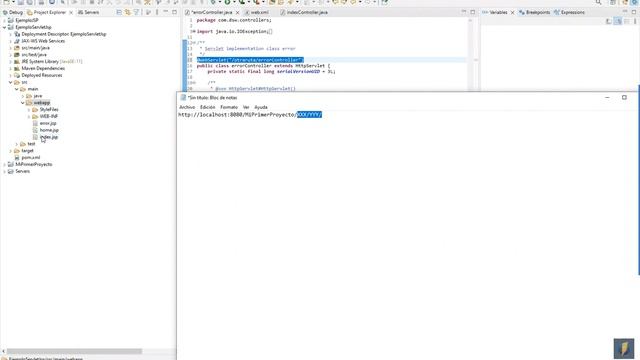Minimize the Project Explorer panel
The height and width of the screenshot is (360, 640).
(x=166, y=12)
